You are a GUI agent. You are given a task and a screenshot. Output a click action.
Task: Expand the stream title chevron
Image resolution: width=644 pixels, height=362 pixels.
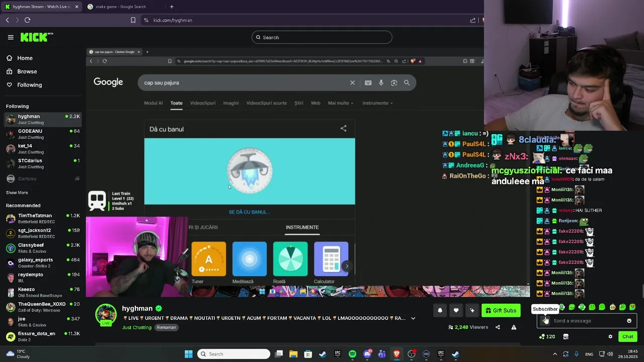click(413, 318)
